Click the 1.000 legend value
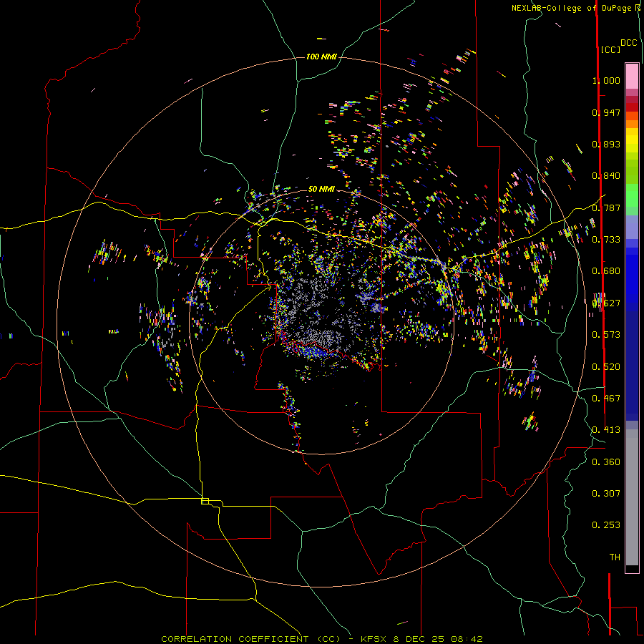Viewport: 644px width, 644px height. pos(606,80)
